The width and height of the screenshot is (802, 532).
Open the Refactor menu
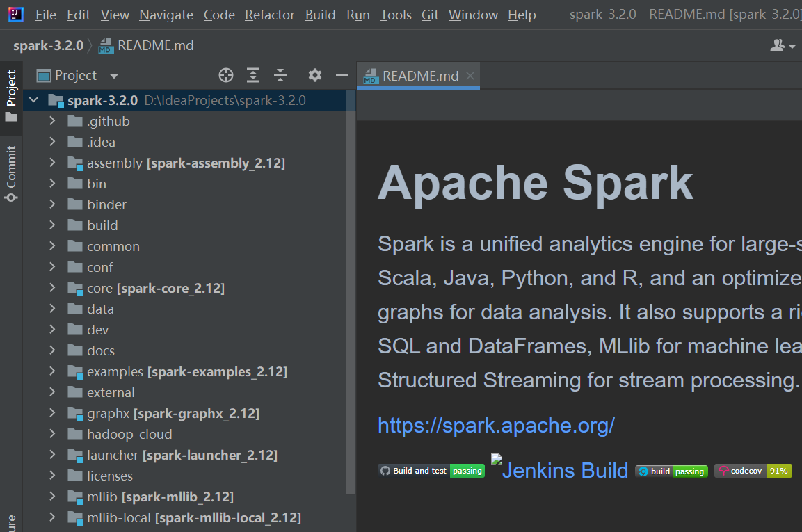pyautogui.click(x=270, y=15)
